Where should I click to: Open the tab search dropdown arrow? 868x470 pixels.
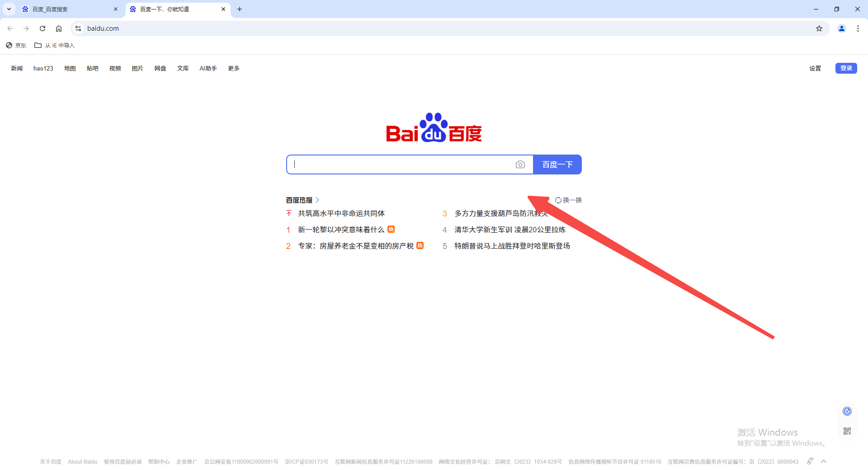point(9,9)
